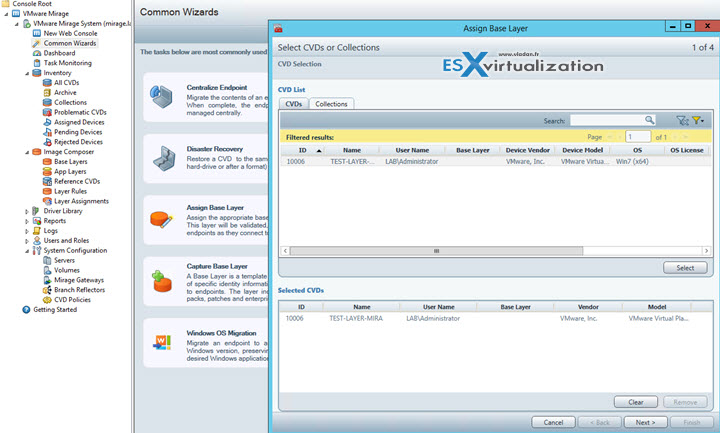Launch the Assign Base Layer wizard icon
Image resolution: width=720 pixels, height=433 pixels.
(x=161, y=220)
